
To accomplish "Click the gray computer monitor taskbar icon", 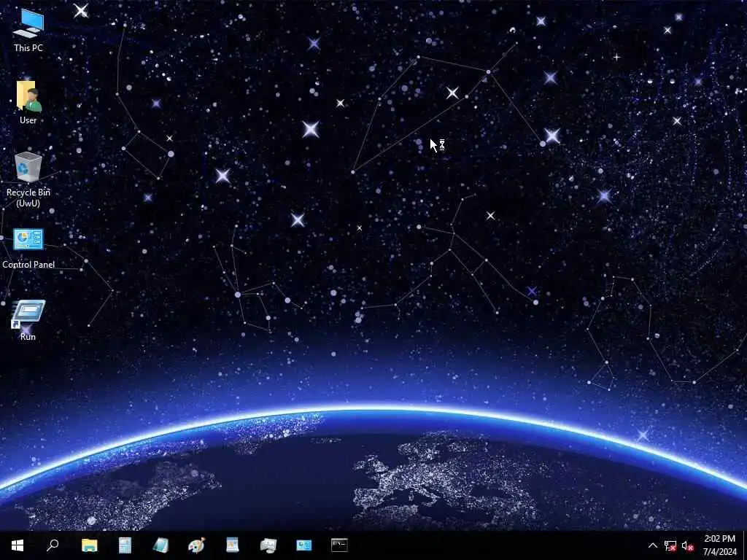I will tap(268, 545).
